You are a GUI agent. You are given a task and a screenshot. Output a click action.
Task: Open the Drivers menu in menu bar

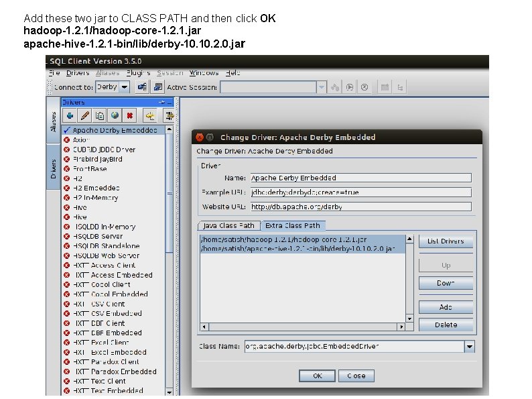coord(78,72)
